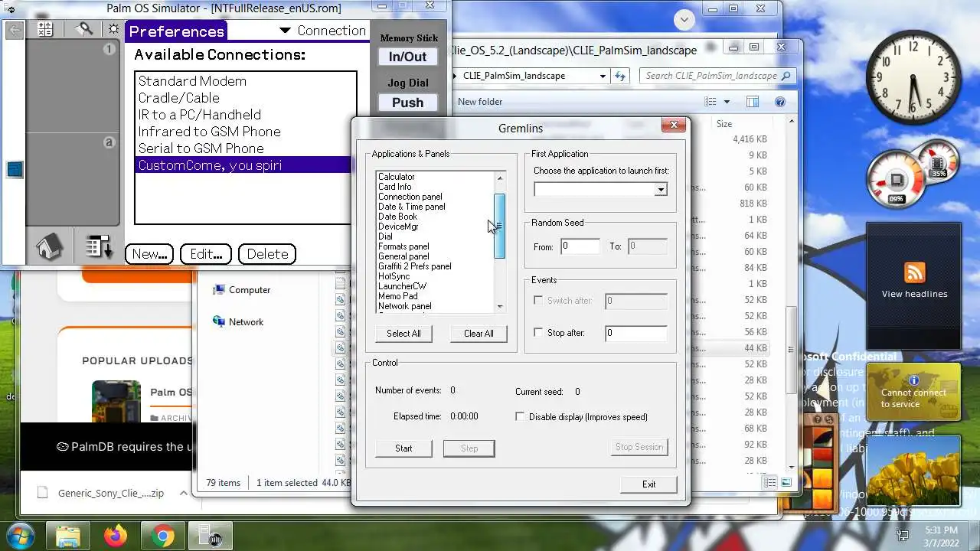Click the Random Seed 'From' field

point(580,246)
